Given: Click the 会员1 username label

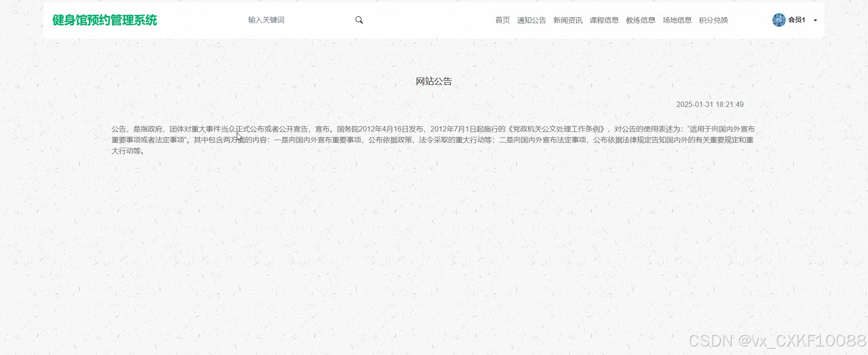Looking at the screenshot, I should coord(797,20).
